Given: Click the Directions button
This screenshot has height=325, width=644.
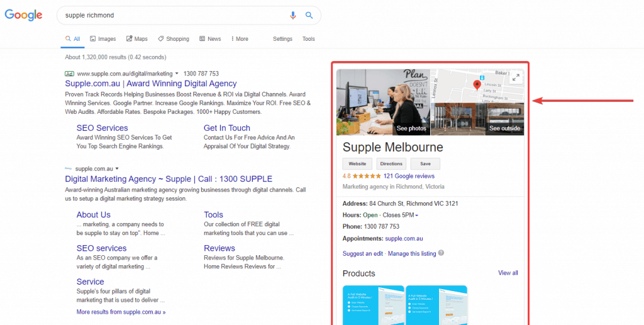Looking at the screenshot, I should pyautogui.click(x=391, y=163).
